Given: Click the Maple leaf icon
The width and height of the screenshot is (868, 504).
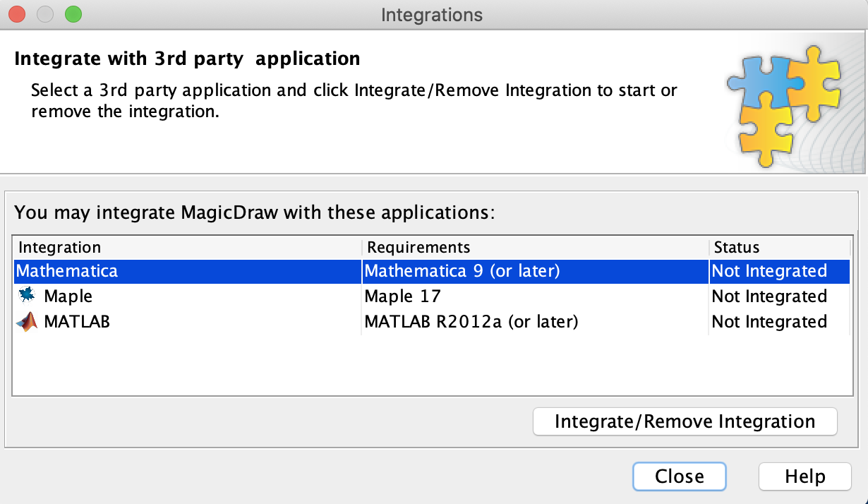Looking at the screenshot, I should (x=27, y=296).
